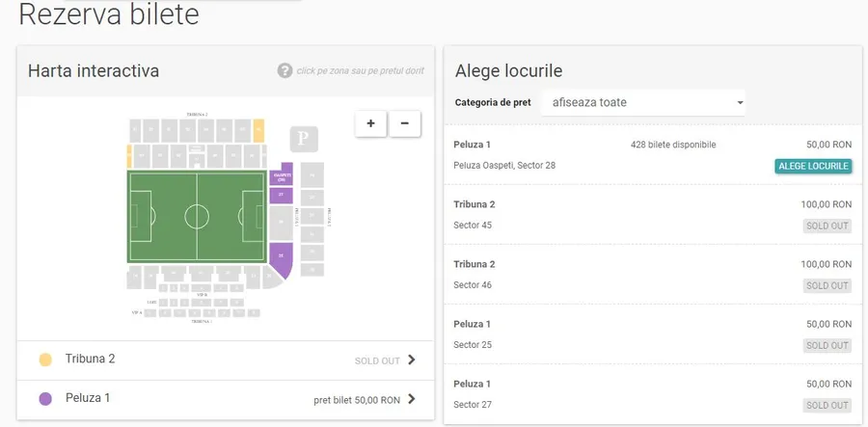Click the purple Peluza 1 color dot
This screenshot has height=427, width=868.
click(45, 399)
